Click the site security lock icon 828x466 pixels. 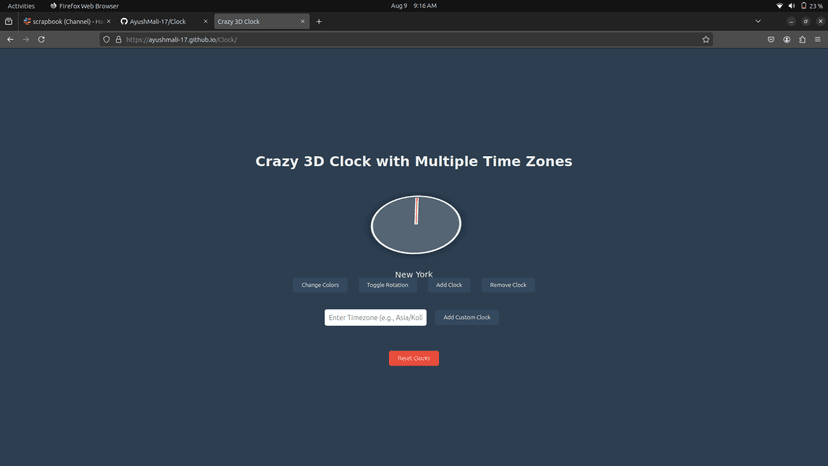pos(118,40)
